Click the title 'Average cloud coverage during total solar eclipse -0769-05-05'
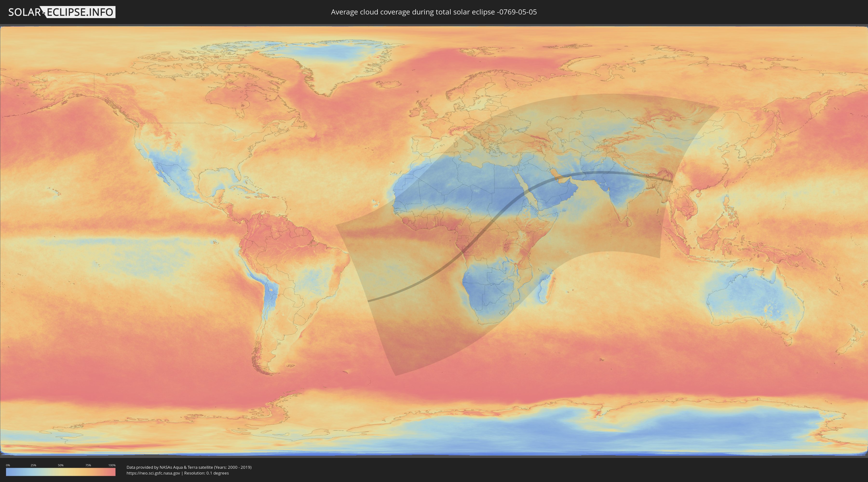This screenshot has height=482, width=868. pyautogui.click(x=434, y=12)
